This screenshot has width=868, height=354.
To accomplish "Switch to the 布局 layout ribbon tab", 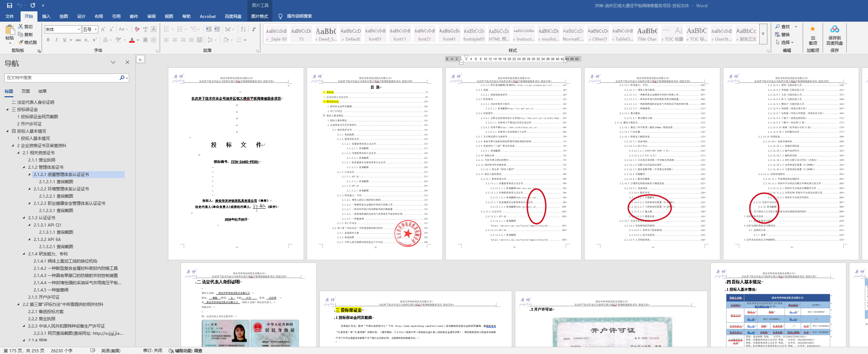I will (99, 16).
